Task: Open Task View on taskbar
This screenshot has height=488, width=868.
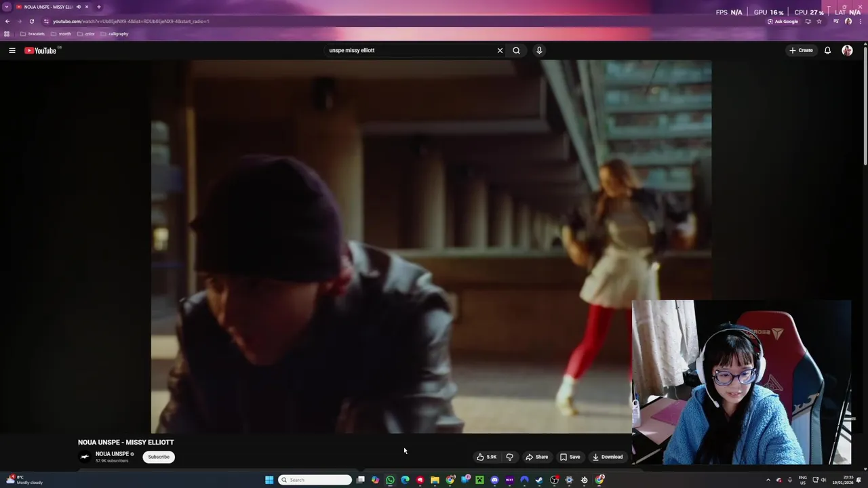Action: tap(360, 480)
